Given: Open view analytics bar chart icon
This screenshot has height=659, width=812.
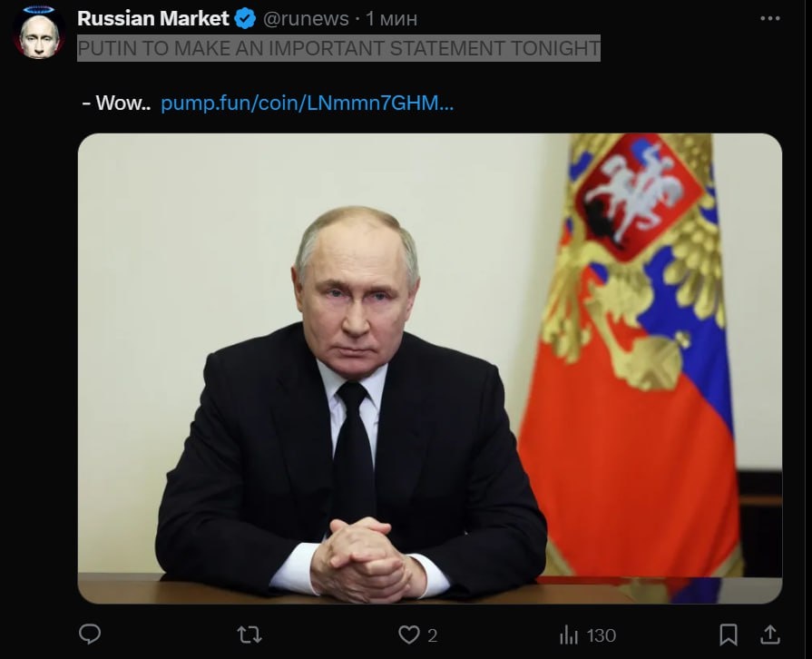Looking at the screenshot, I should (568, 634).
